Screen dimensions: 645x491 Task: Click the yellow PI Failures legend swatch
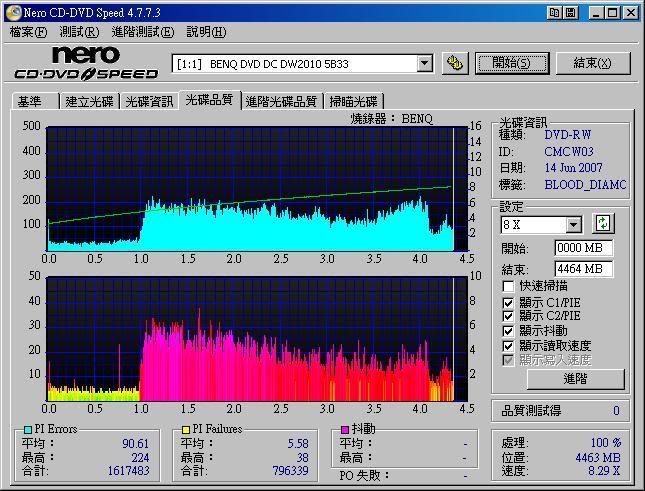tap(186, 430)
